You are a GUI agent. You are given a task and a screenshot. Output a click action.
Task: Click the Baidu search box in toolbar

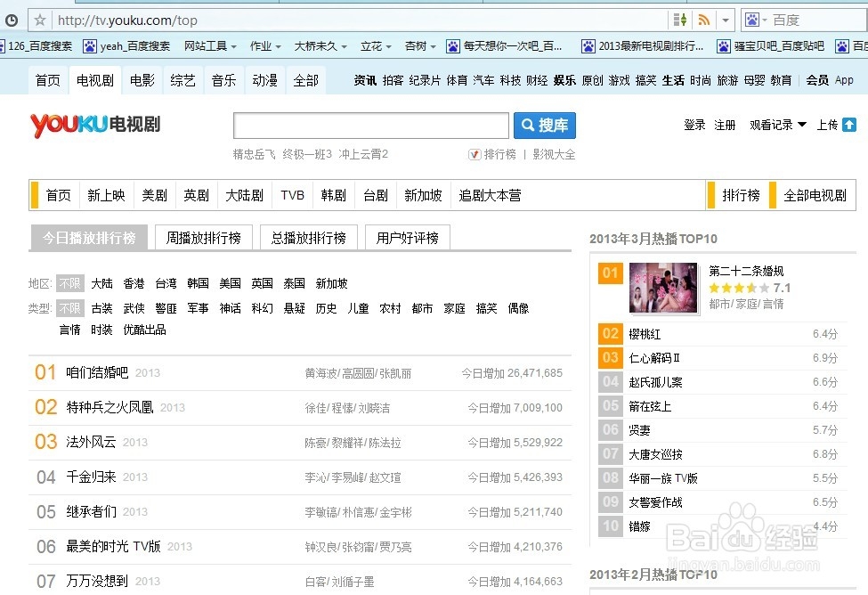[x=818, y=20]
